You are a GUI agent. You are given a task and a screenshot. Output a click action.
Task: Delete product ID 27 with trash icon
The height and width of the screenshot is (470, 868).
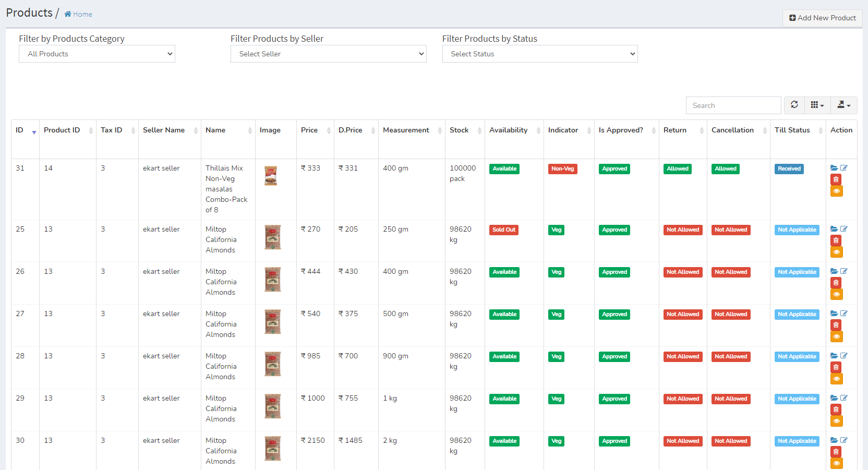click(x=836, y=325)
